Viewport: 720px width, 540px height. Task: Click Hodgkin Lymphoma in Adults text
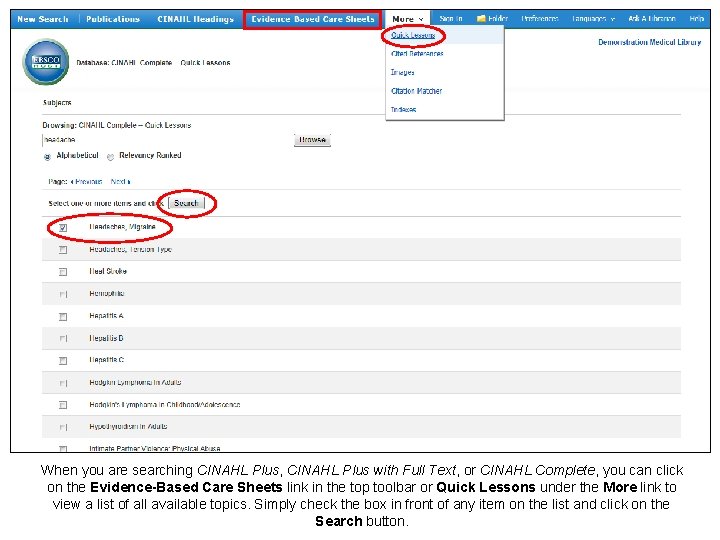click(135, 382)
